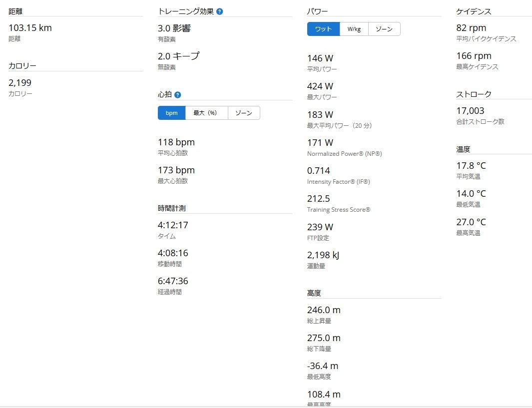The height and width of the screenshot is (408, 532).
Task: Click the 103.15 km distance value
Action: [x=30, y=28]
